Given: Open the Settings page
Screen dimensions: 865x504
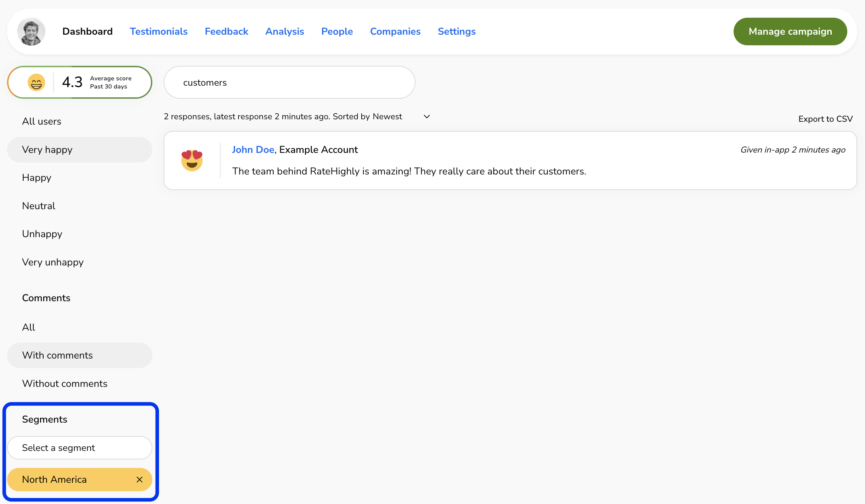Looking at the screenshot, I should [456, 31].
